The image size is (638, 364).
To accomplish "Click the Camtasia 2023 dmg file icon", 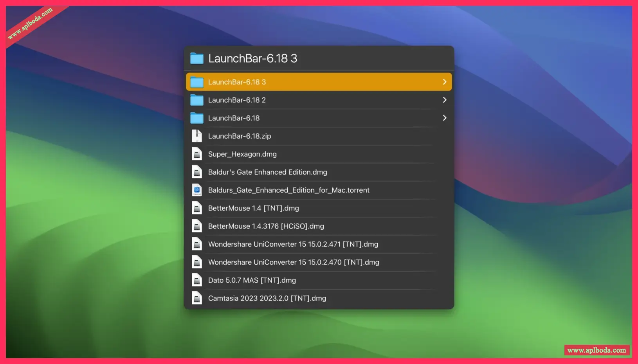I will [197, 298].
